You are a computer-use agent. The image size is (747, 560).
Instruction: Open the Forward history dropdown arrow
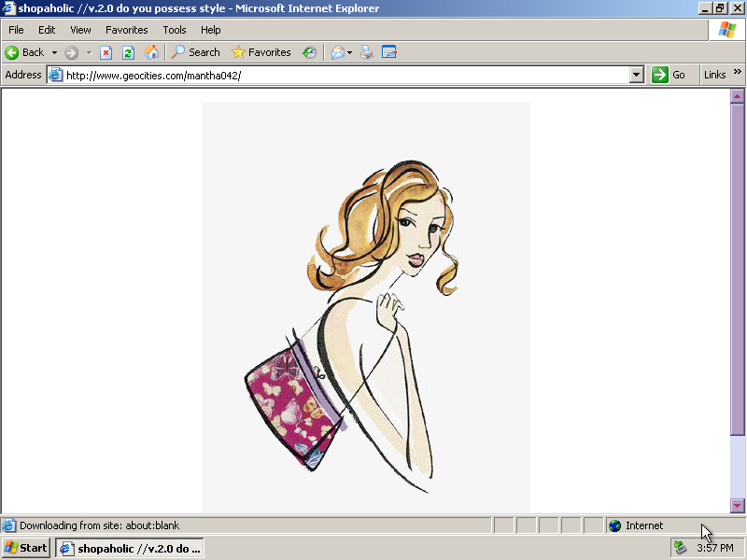tap(89, 52)
